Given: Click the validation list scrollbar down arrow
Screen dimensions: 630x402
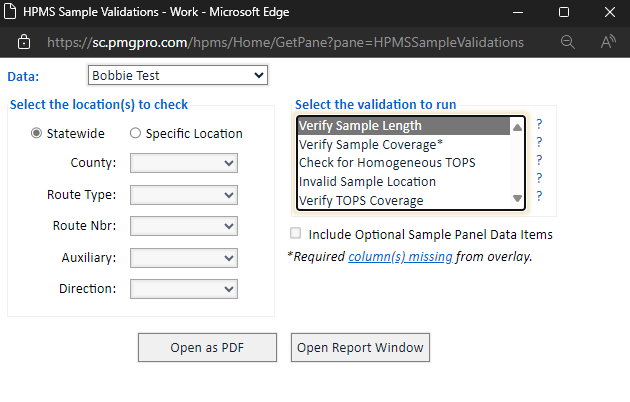Looking at the screenshot, I should (517, 198).
